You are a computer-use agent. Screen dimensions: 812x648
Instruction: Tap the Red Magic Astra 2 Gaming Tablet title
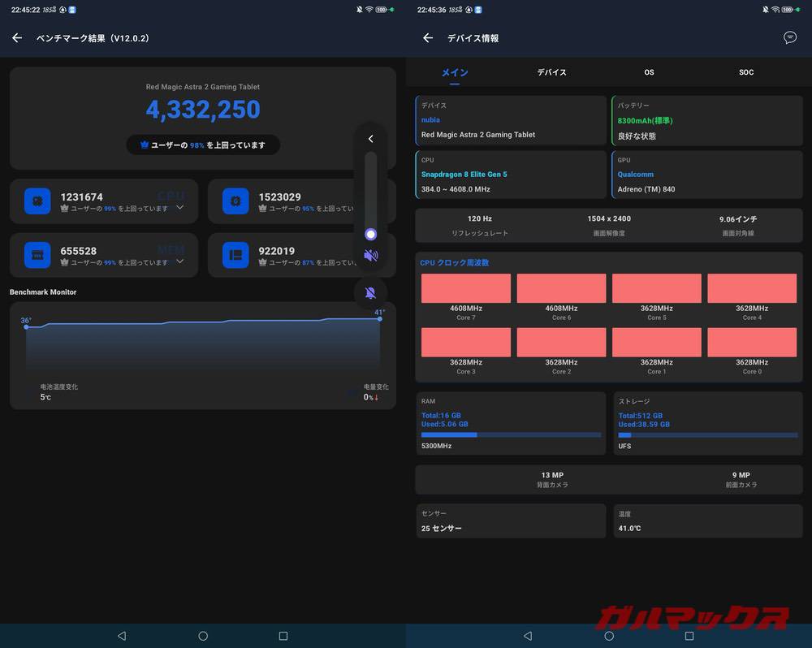[x=203, y=87]
